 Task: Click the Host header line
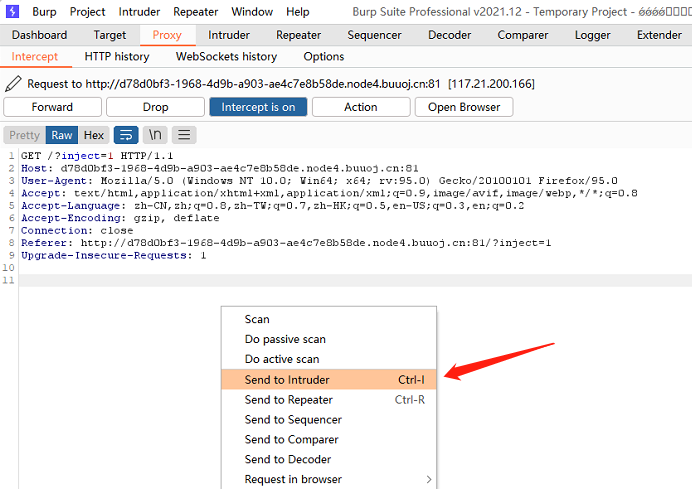pos(220,168)
